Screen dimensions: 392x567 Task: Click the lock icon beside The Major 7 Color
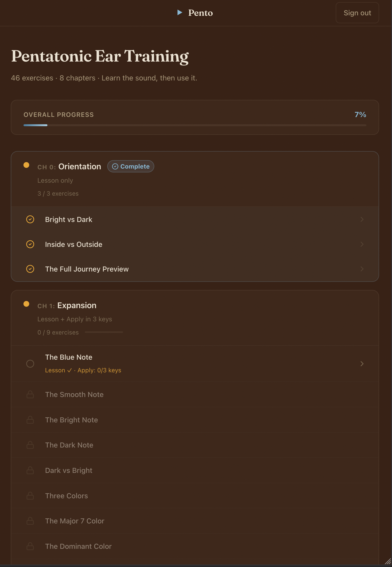point(30,521)
